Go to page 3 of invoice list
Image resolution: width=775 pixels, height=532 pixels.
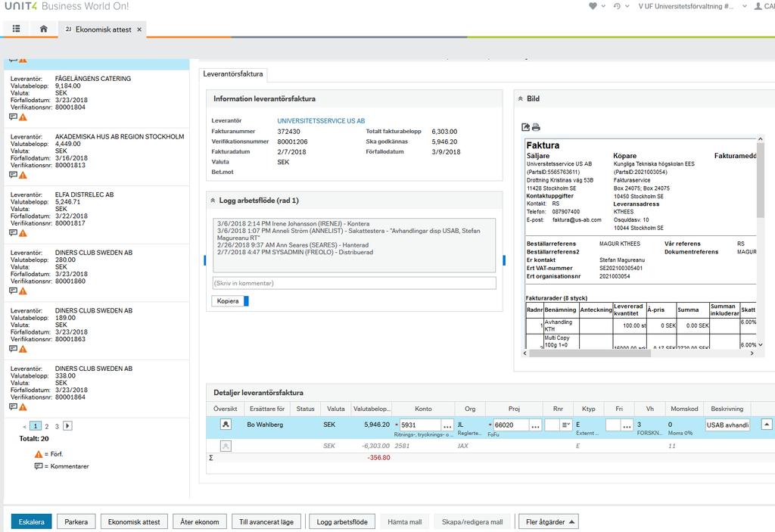(x=57, y=426)
